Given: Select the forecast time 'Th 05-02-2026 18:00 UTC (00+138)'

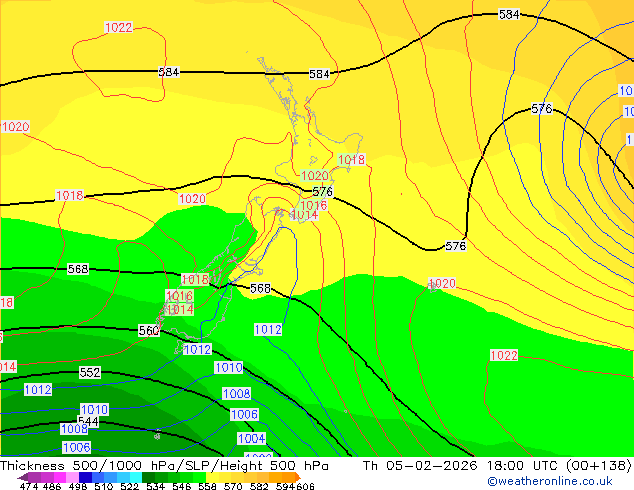Looking at the screenshot, I should click(x=497, y=465).
